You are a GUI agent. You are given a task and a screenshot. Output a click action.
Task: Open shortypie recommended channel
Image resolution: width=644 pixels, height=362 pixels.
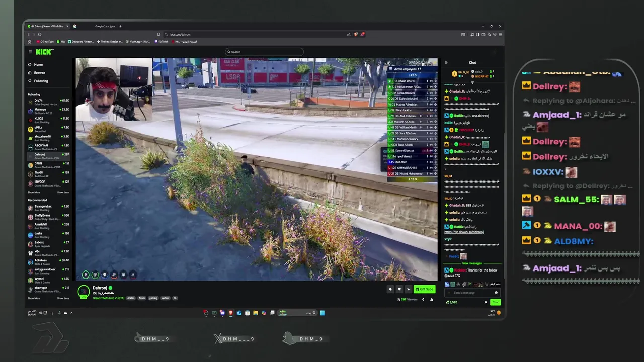tap(48, 289)
